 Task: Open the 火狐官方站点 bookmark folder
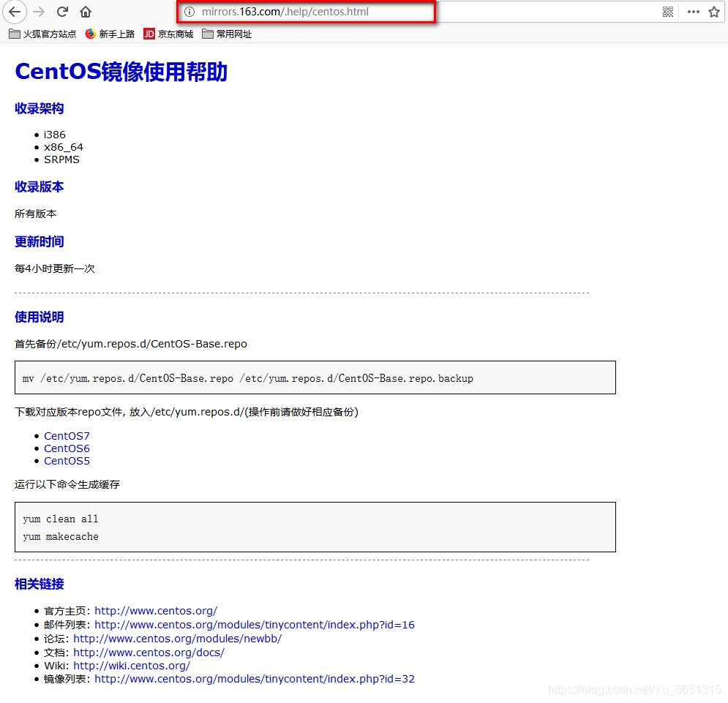[x=42, y=34]
